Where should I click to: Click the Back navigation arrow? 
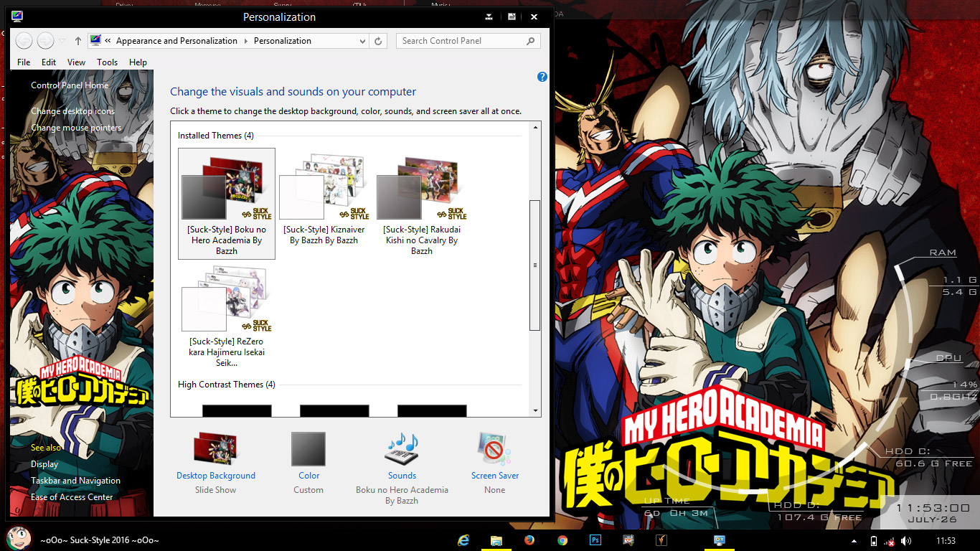(24, 41)
